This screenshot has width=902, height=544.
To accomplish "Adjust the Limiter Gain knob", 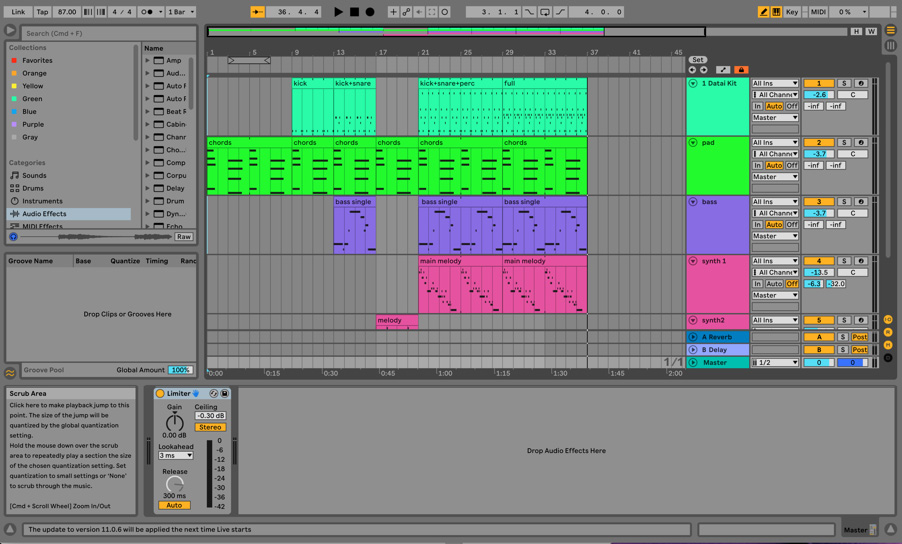I will pos(174,423).
